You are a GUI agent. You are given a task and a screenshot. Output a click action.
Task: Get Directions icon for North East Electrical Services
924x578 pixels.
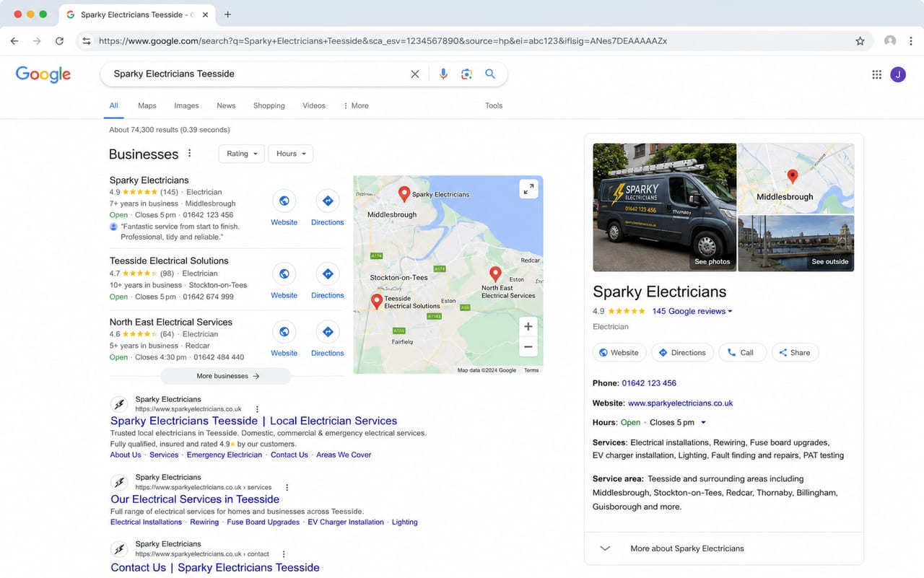(328, 331)
